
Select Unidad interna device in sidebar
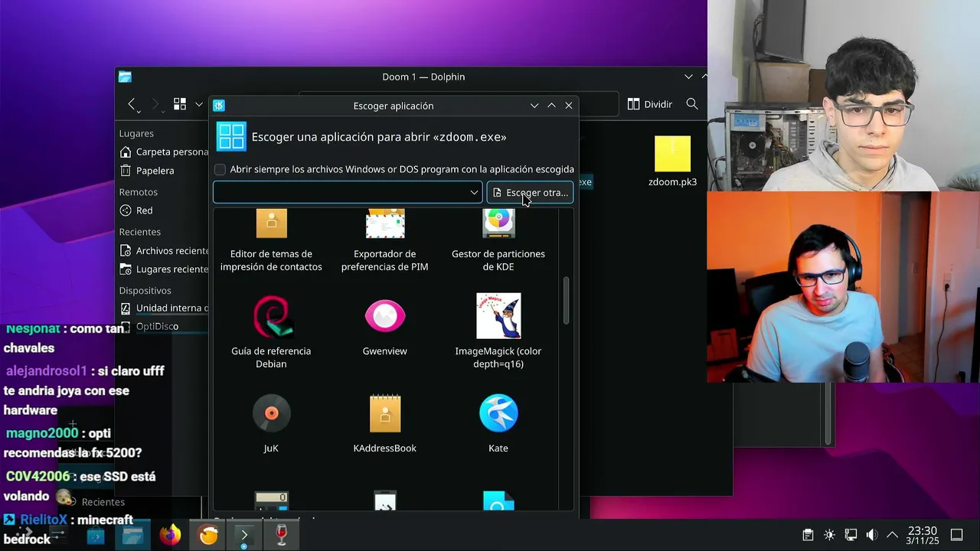(x=164, y=308)
